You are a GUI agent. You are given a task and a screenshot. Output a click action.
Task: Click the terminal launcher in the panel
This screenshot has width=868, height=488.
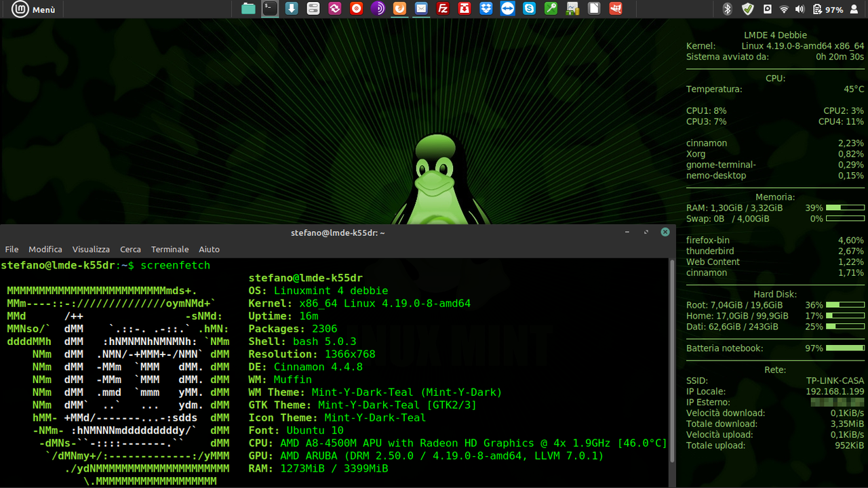(270, 9)
